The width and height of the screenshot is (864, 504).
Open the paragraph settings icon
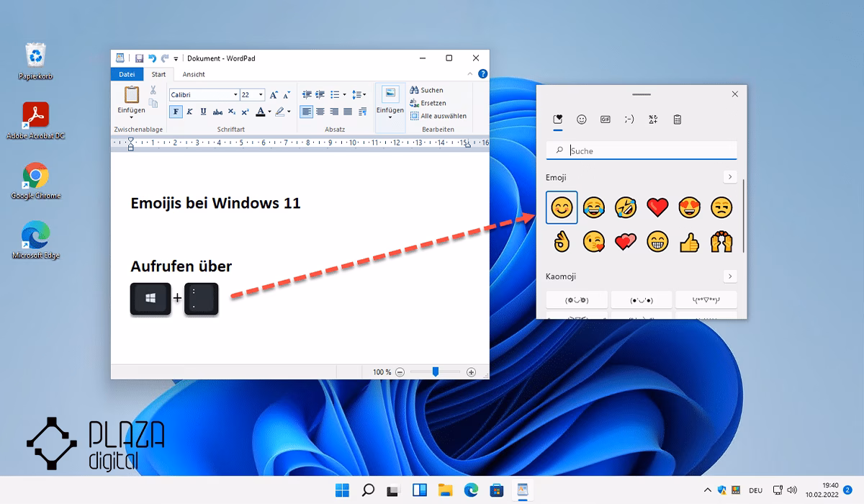pyautogui.click(x=361, y=112)
